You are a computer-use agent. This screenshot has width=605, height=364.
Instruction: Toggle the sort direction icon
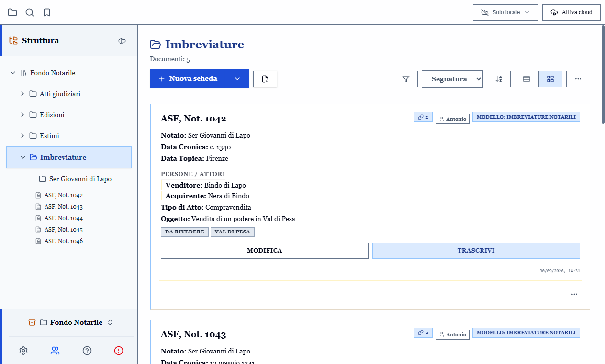(499, 79)
